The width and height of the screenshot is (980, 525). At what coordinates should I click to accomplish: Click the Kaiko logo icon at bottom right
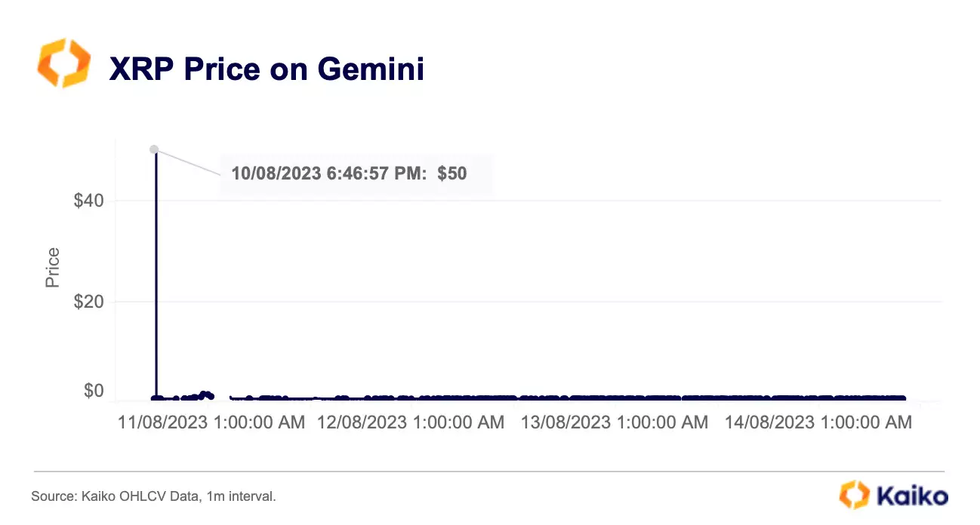(854, 495)
